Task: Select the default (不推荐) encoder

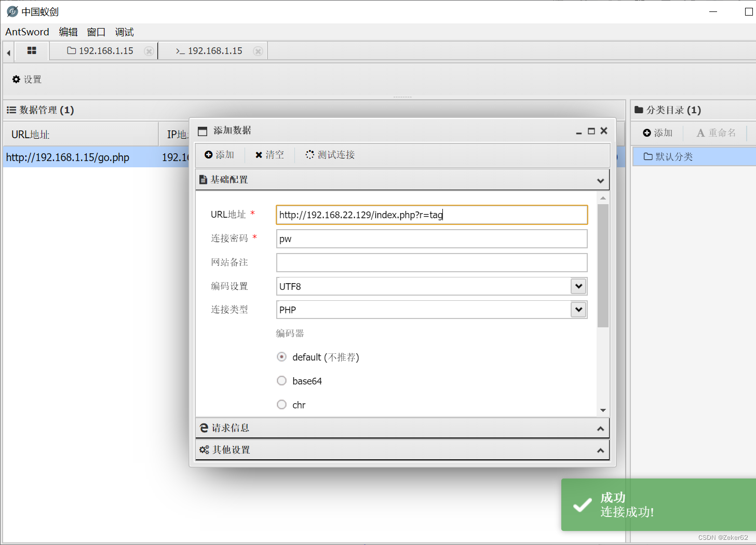Action: [x=281, y=357]
